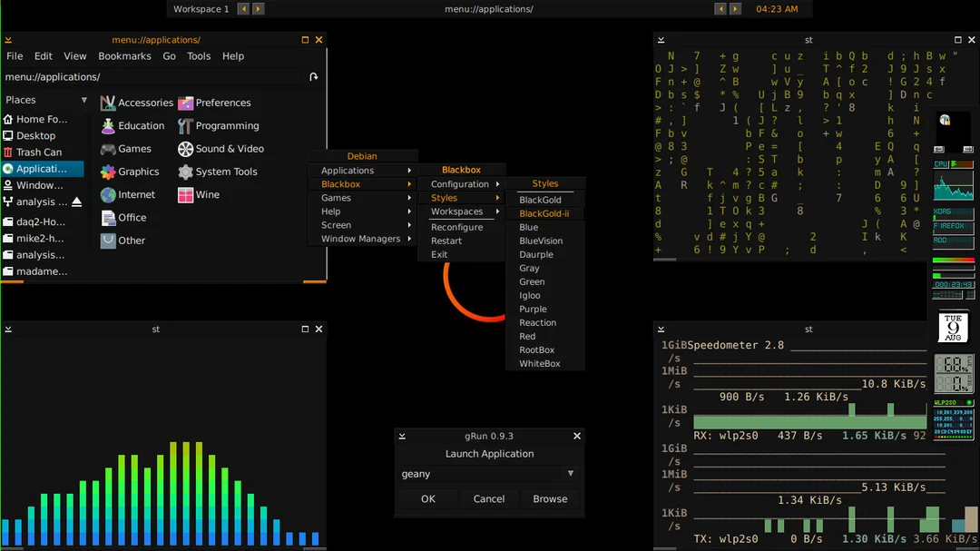Open the Calendar dockapp showing TUE 9

click(x=953, y=327)
